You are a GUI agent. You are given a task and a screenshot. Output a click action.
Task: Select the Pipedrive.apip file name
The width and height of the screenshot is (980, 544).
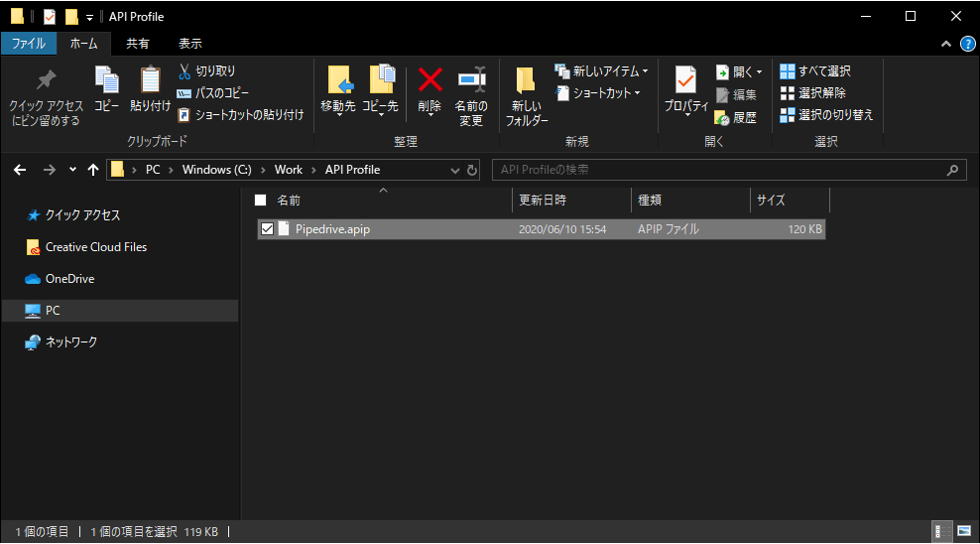(x=332, y=229)
